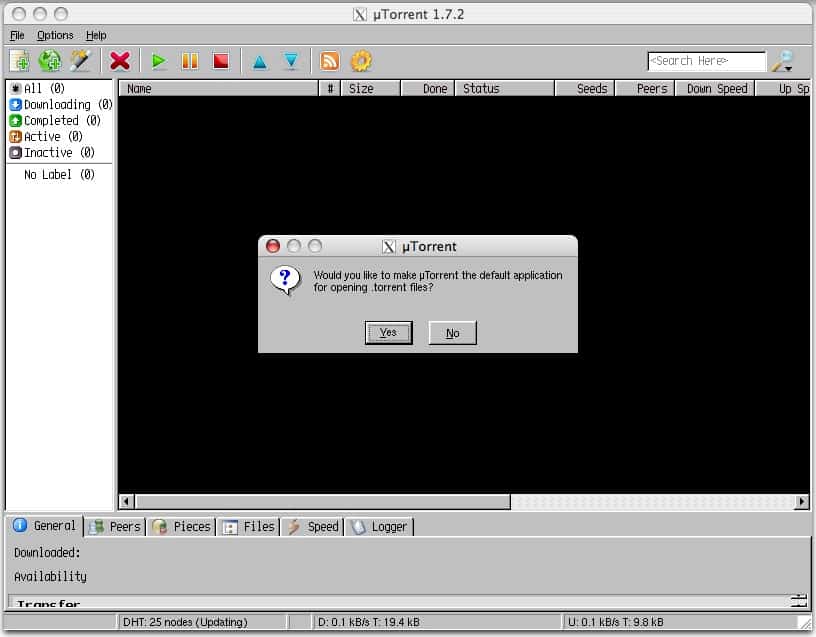Click the red X Remove torrent icon
This screenshot has height=637, width=816.
pyautogui.click(x=120, y=61)
